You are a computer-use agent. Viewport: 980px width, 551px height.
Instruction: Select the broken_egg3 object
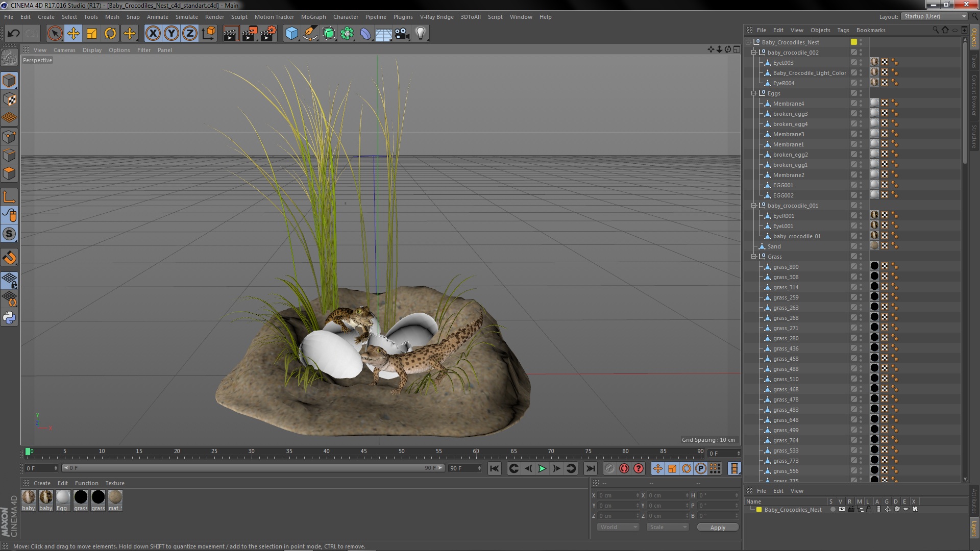pos(790,114)
